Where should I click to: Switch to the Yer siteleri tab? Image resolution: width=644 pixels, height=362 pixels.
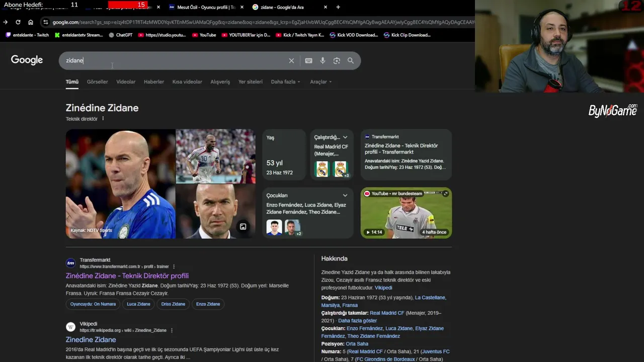point(251,82)
